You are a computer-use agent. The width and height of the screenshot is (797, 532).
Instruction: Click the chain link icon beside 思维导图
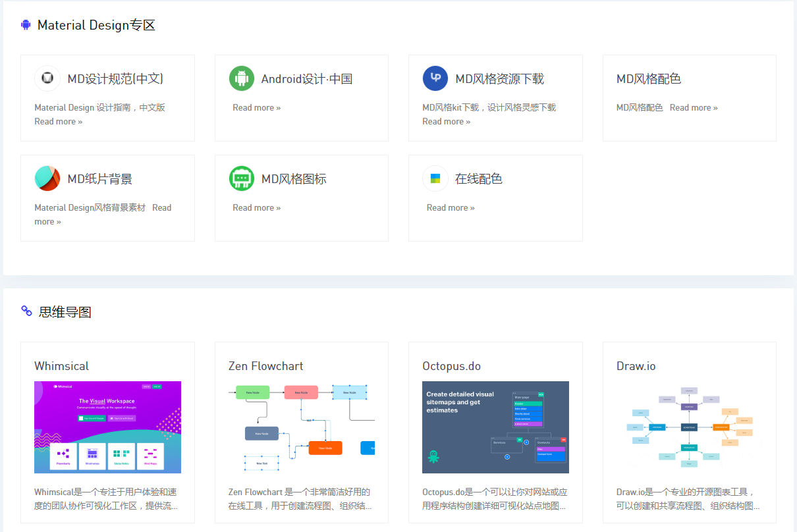tap(27, 311)
